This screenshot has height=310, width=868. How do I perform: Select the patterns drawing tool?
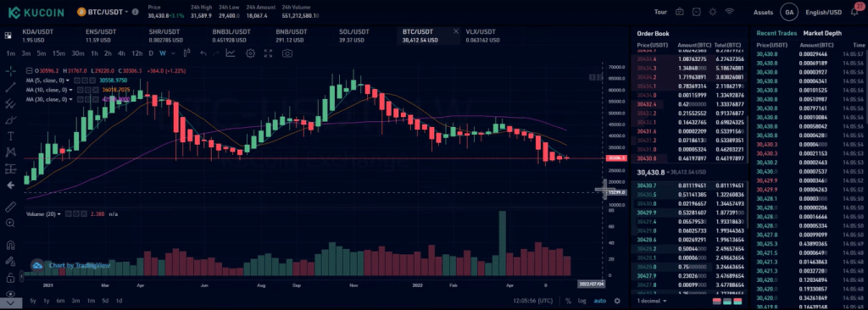click(10, 152)
